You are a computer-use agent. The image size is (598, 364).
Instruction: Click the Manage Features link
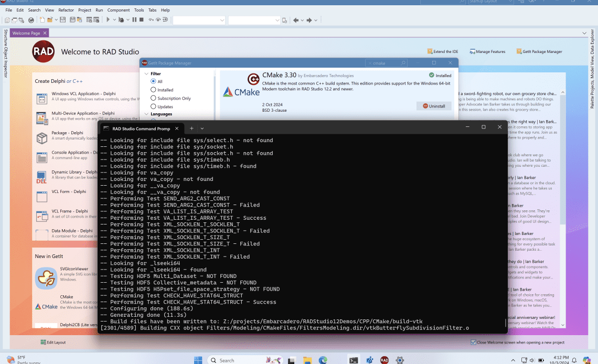(487, 51)
